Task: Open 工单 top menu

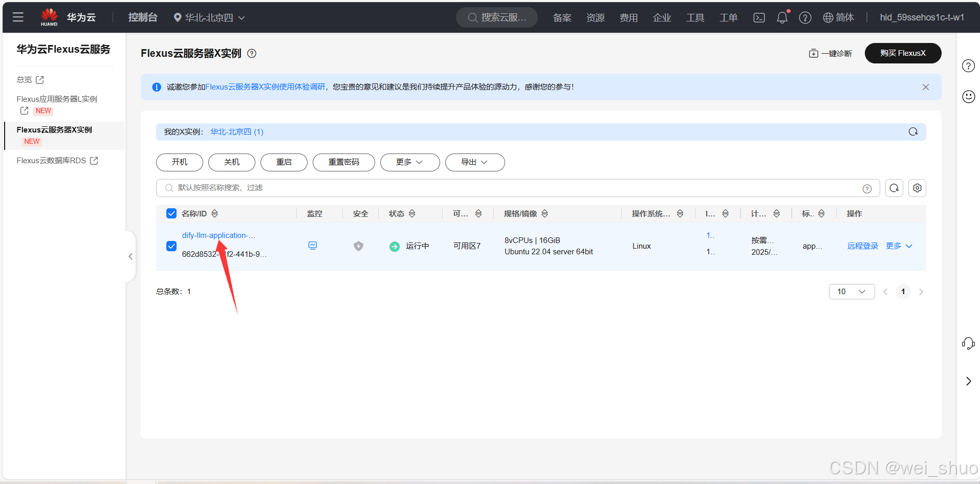Action: pyautogui.click(x=728, y=18)
